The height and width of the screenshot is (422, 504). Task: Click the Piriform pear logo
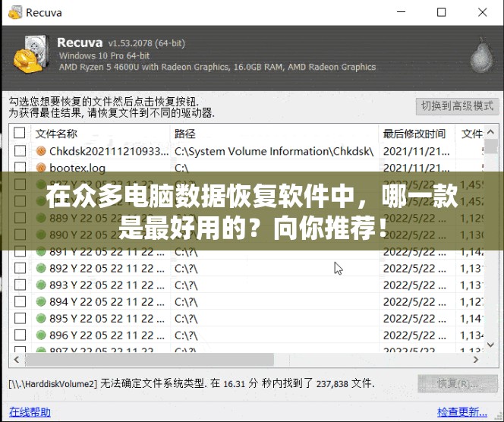point(481,55)
